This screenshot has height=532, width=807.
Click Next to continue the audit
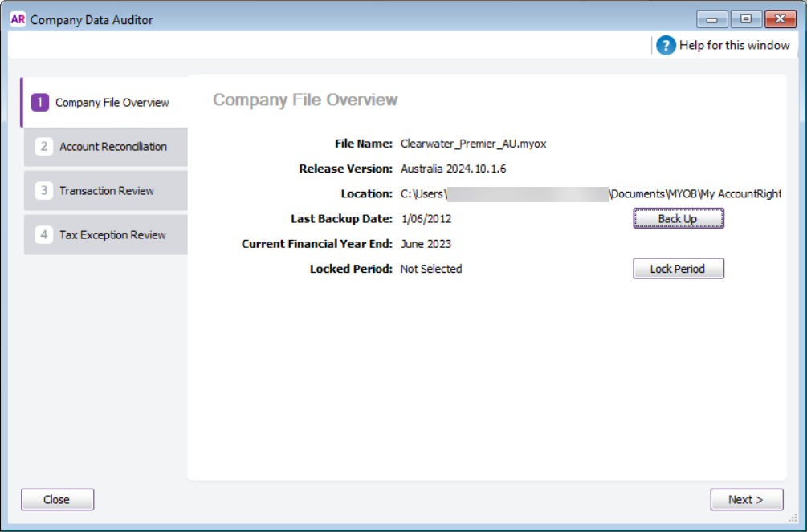tap(746, 499)
